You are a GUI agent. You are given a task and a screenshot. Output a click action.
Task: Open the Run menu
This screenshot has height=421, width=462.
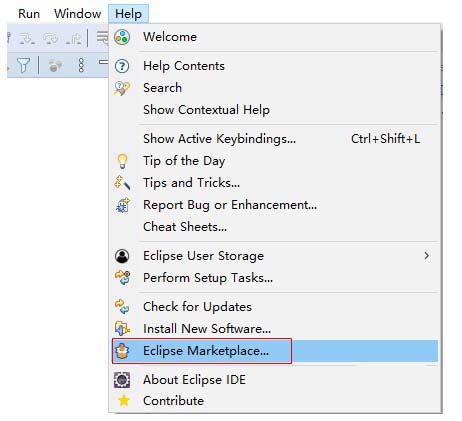tap(29, 14)
